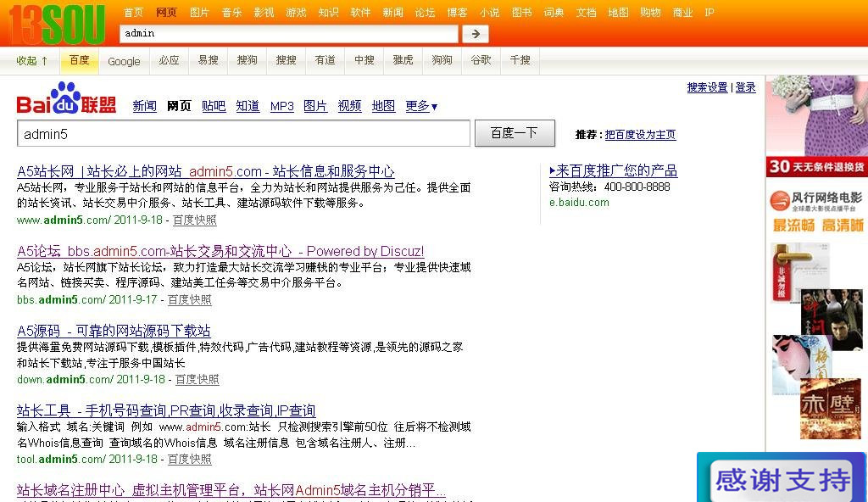The image size is (868, 502).
Task: Switch to the 有道 engine tab
Action: (325, 60)
